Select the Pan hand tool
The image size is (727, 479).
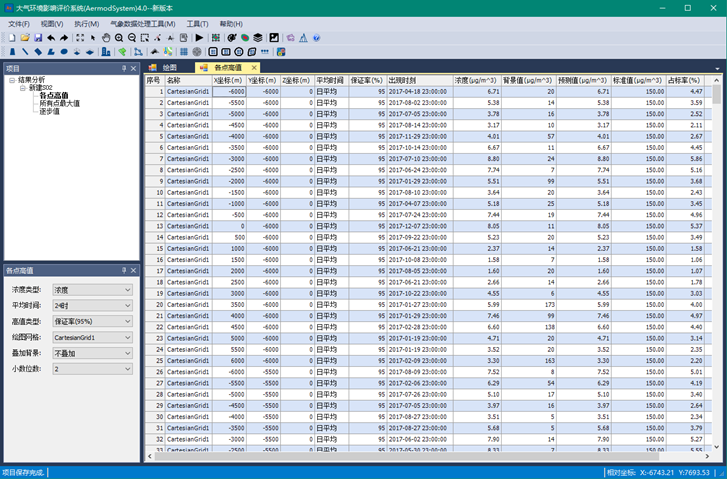tap(106, 38)
